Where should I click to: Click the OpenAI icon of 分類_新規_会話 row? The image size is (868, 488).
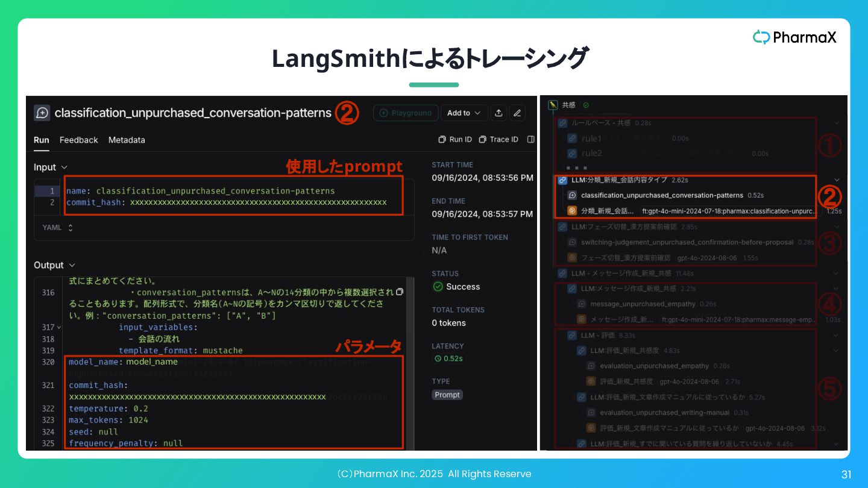coord(573,211)
